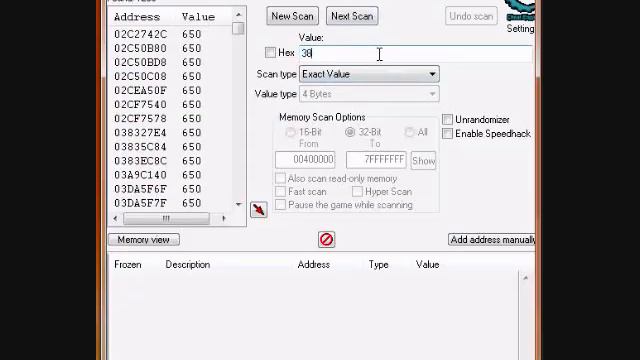640x360 pixels.
Task: Click into the Value input field
Action: [x=416, y=53]
